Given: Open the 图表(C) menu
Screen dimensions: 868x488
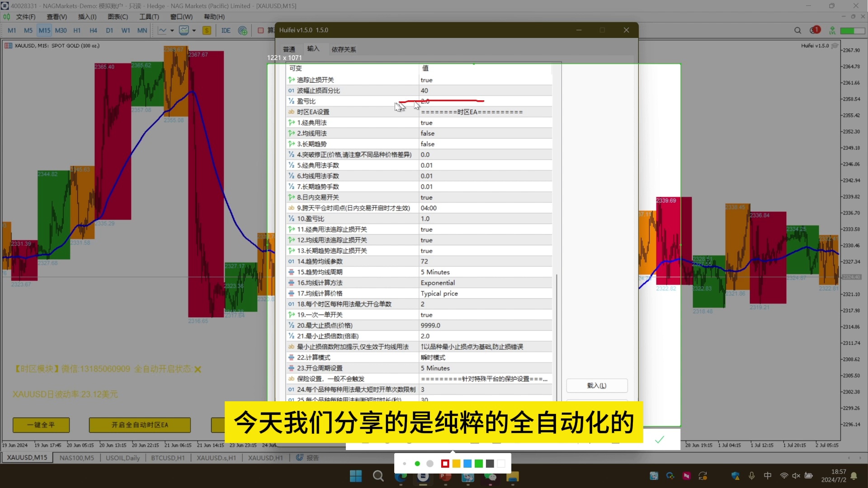Looking at the screenshot, I should 118,17.
